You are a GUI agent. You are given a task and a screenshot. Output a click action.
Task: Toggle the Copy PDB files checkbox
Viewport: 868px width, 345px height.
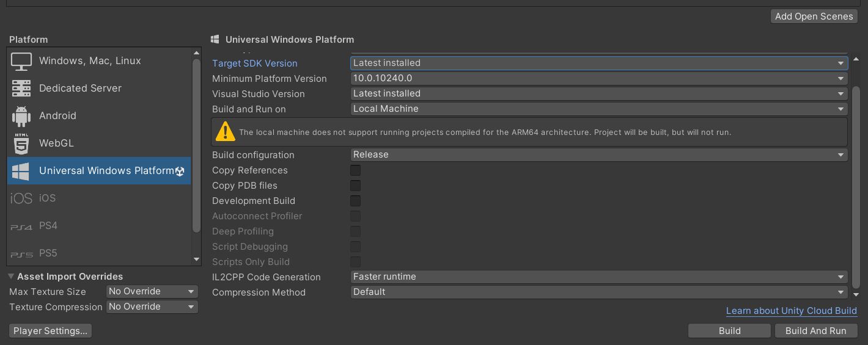pos(355,186)
